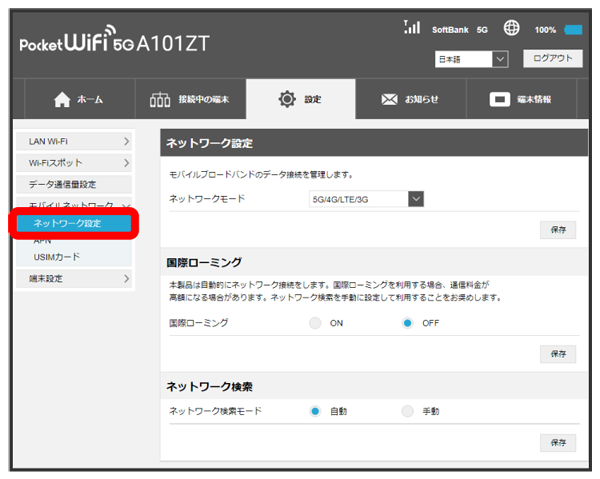
Task: Select international roaming OFF radio button
Action: click(407, 323)
